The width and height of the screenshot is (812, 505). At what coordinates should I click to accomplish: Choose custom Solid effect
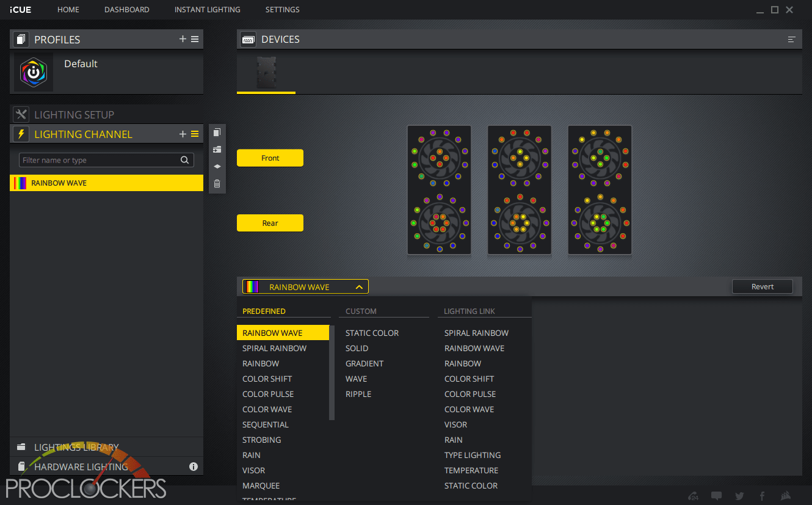[x=357, y=348]
